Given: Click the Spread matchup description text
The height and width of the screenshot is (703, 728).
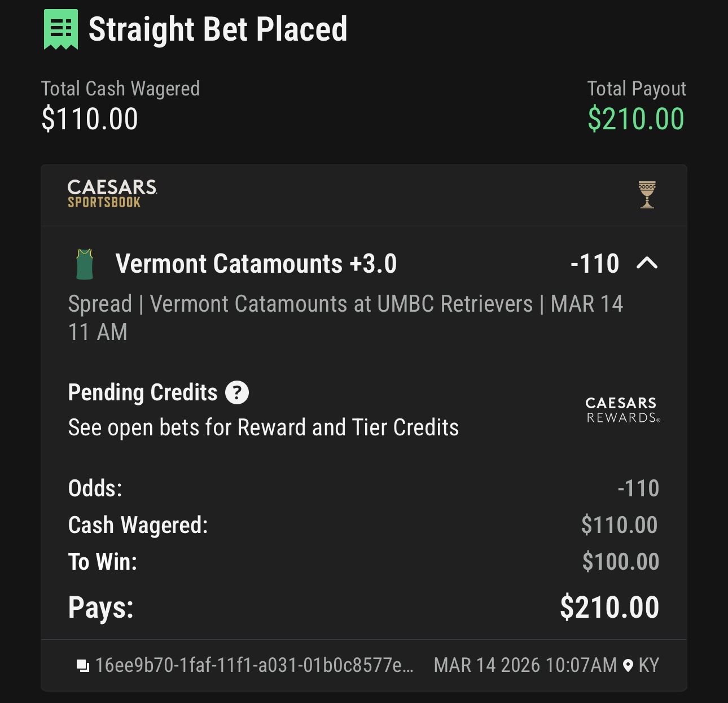Looking at the screenshot, I should 345,305.
